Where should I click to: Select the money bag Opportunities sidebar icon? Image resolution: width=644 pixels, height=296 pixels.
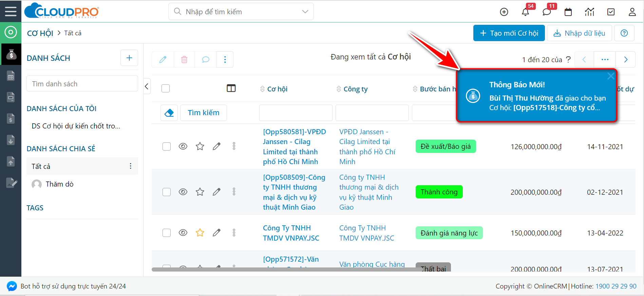click(x=11, y=54)
